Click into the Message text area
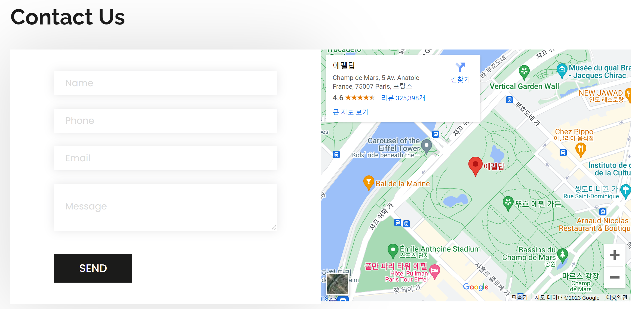This screenshot has height=309, width=644. pyautogui.click(x=165, y=207)
